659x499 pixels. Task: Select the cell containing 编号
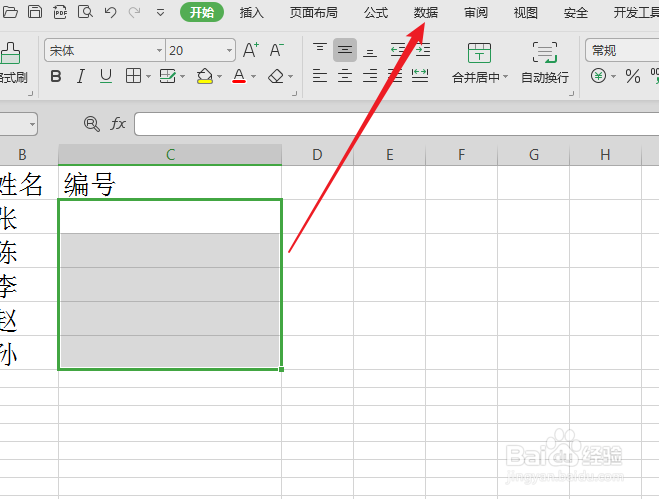pyautogui.click(x=170, y=183)
